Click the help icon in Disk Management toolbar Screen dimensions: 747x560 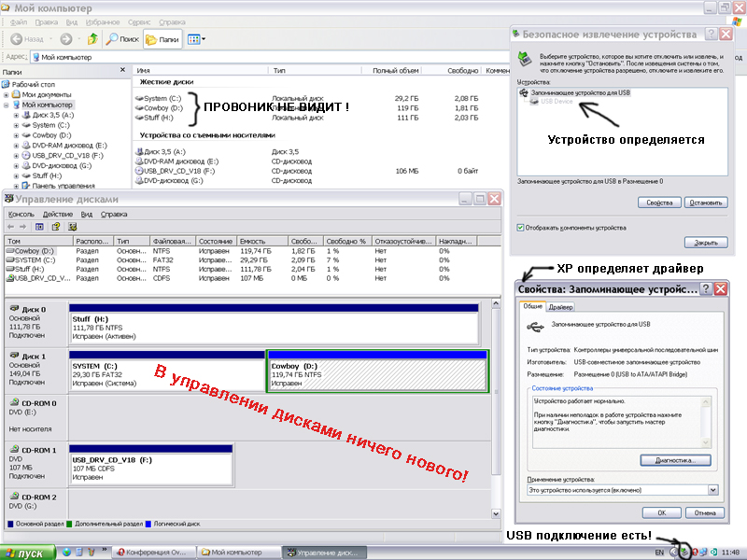click(56, 227)
